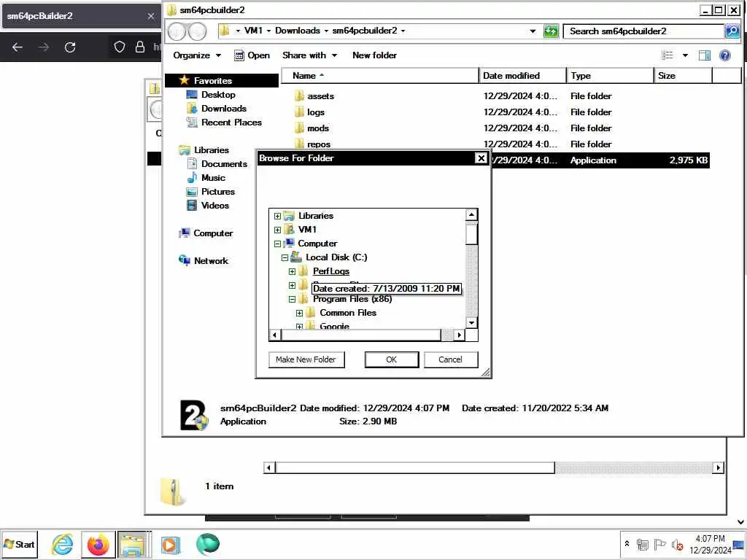The height and width of the screenshot is (560, 747).
Task: Sort by Size column header
Action: (x=683, y=76)
